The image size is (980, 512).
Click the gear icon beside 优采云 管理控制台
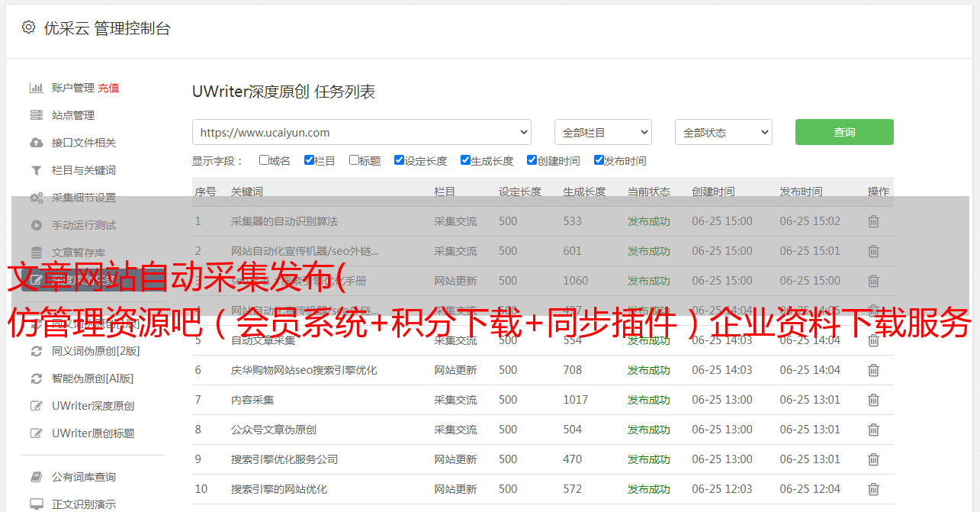point(28,27)
